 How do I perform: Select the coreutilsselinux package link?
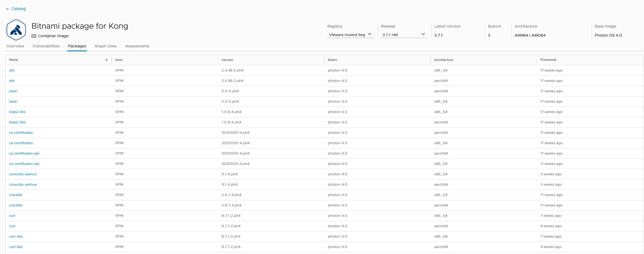(x=23, y=174)
